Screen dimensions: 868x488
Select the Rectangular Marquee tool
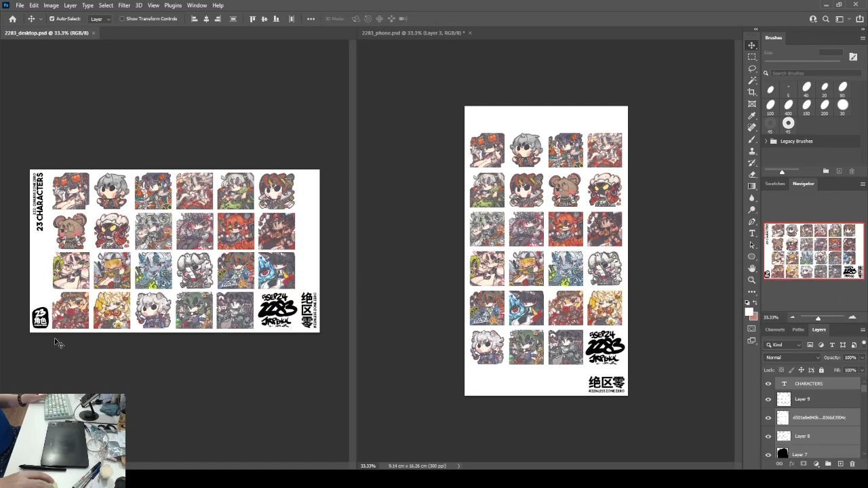pyautogui.click(x=751, y=57)
